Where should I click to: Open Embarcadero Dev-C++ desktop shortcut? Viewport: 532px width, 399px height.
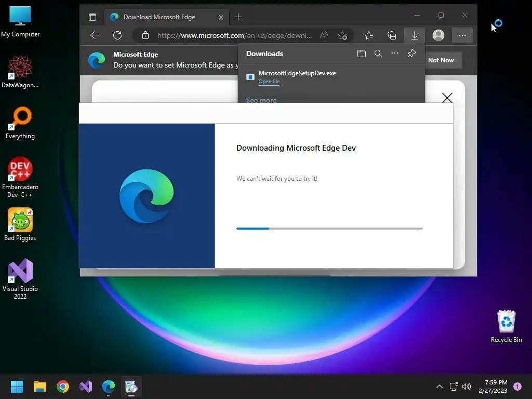click(x=20, y=177)
